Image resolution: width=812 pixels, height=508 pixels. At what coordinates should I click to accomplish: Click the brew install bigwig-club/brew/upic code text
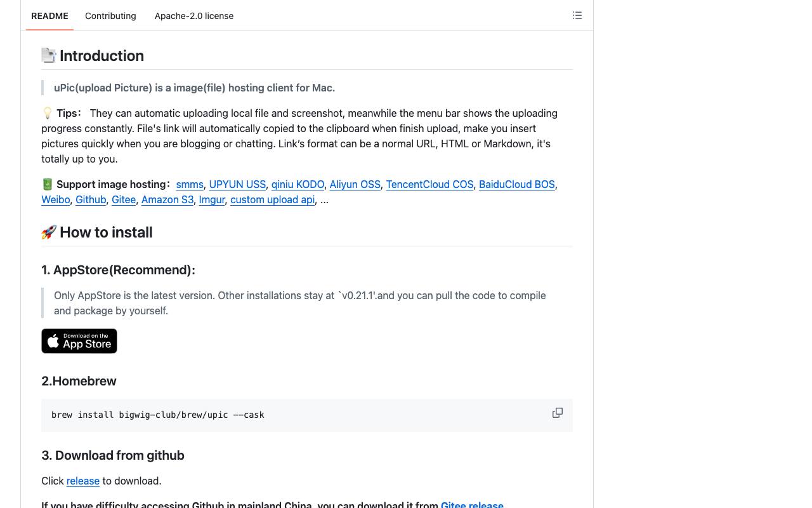tap(158, 415)
